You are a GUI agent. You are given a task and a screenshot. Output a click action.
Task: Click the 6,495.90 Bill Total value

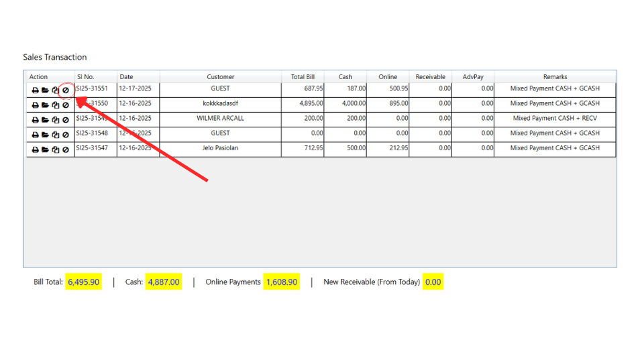coord(84,282)
